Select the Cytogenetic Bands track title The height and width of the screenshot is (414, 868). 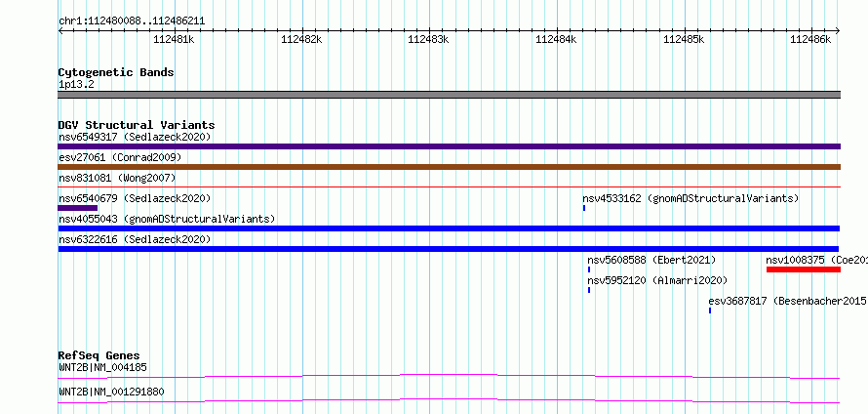coord(116,72)
